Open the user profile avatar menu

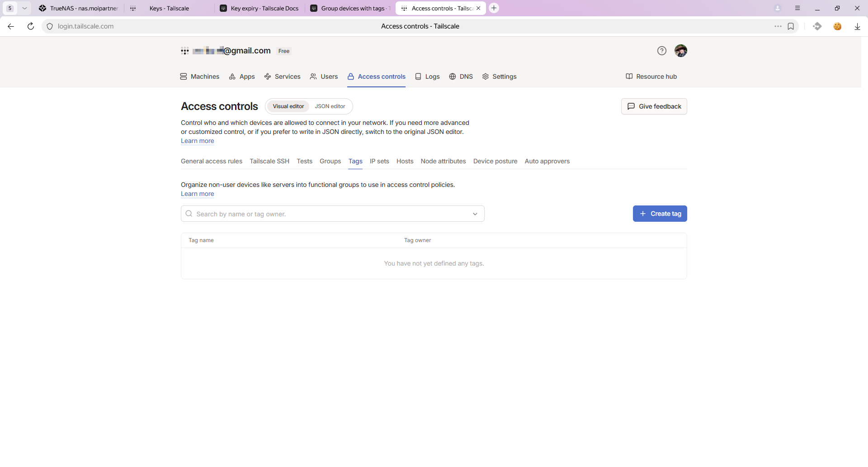coord(680,51)
